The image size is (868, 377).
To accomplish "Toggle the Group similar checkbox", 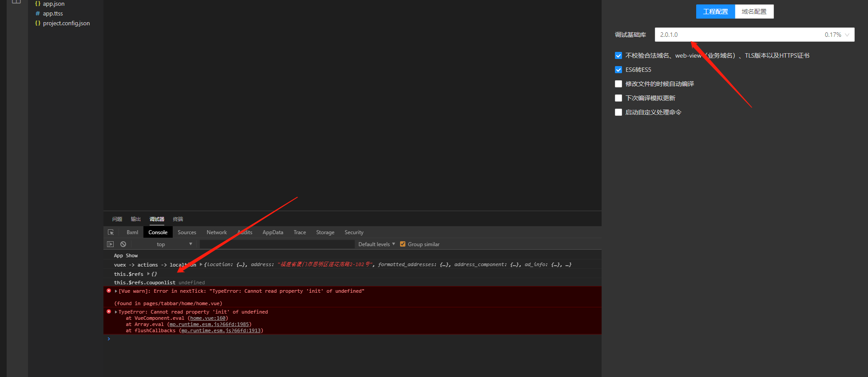I will [403, 244].
